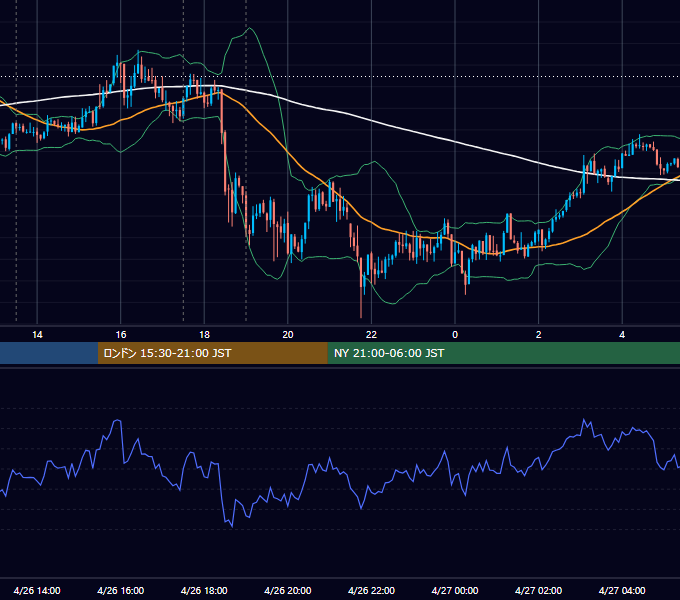Click the 4/26 22:00 time label
680x600 pixels.
(371, 590)
